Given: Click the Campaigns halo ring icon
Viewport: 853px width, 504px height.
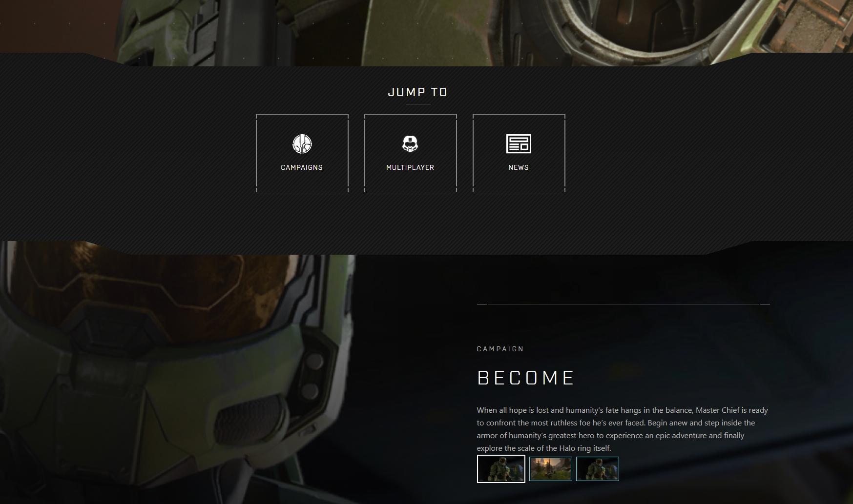Looking at the screenshot, I should click(302, 144).
